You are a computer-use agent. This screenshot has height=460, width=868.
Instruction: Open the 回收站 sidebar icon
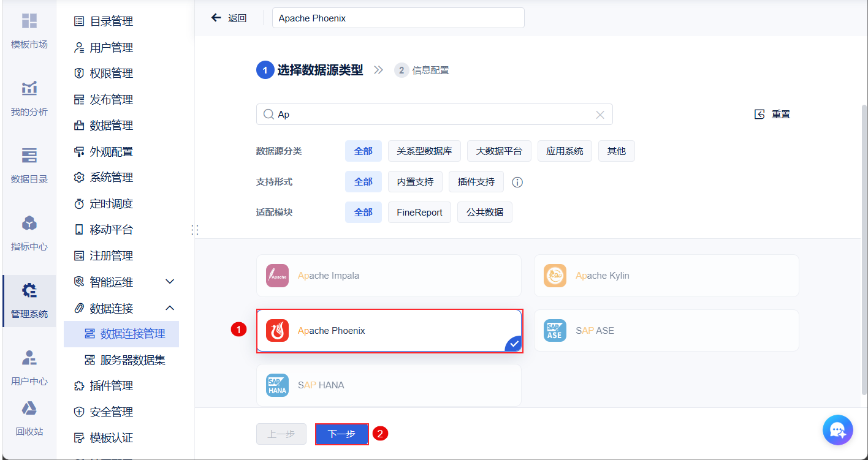tap(29, 408)
